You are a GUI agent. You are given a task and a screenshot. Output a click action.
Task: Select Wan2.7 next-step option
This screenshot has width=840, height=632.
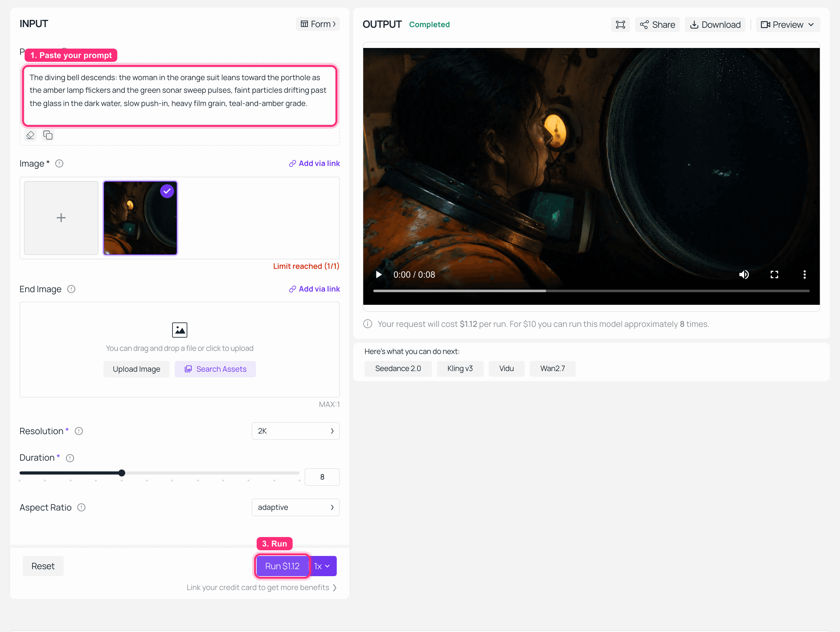(552, 369)
